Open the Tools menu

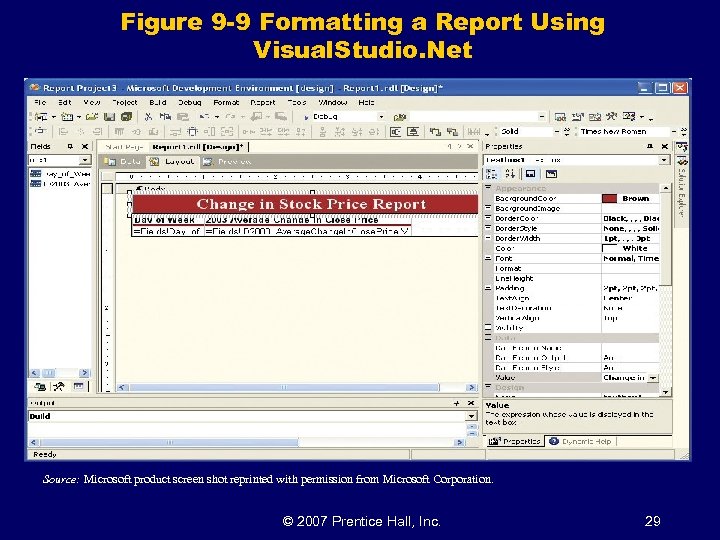click(x=297, y=102)
